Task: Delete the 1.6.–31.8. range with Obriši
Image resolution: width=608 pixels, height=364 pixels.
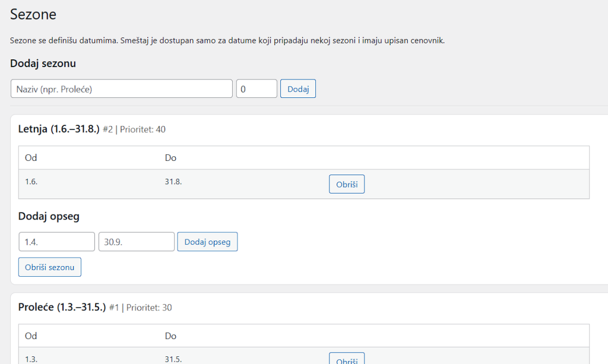Action: pos(346,184)
